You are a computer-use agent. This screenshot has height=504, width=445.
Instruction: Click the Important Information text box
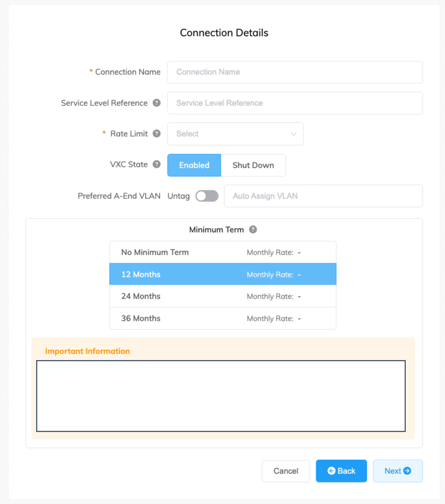point(221,396)
